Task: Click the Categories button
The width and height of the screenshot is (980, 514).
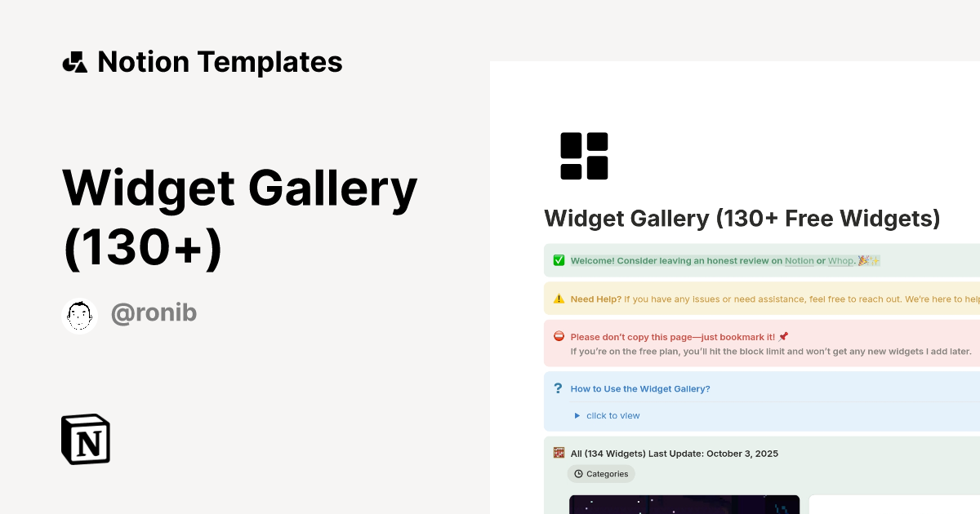Action: tap(602, 473)
